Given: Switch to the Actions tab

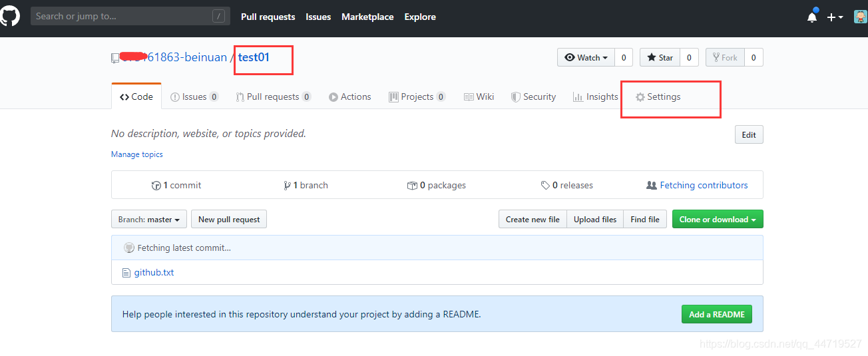Looking at the screenshot, I should 350,96.
